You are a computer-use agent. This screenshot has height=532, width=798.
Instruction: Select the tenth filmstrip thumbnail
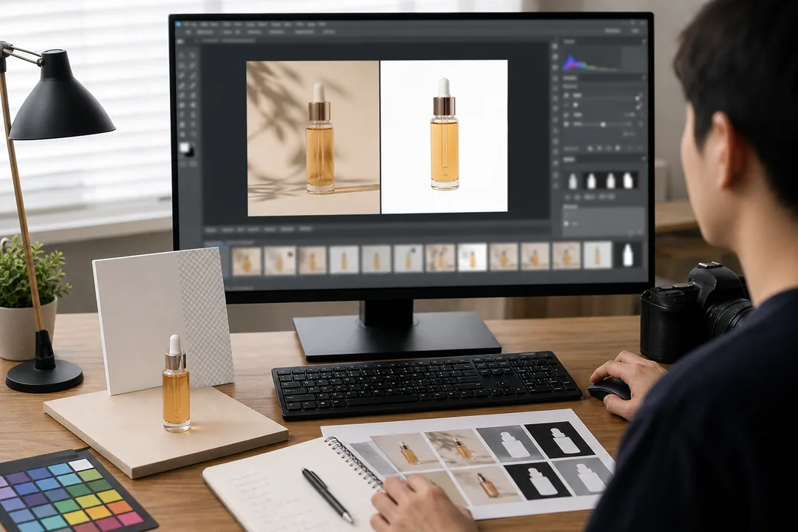coord(535,256)
